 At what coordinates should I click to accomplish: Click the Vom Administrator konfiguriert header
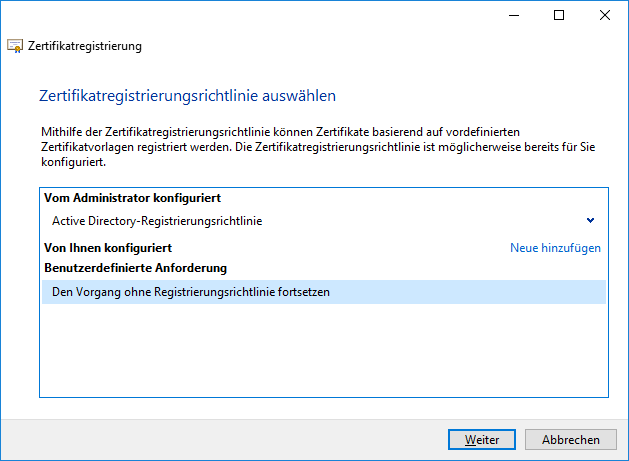click(x=132, y=198)
